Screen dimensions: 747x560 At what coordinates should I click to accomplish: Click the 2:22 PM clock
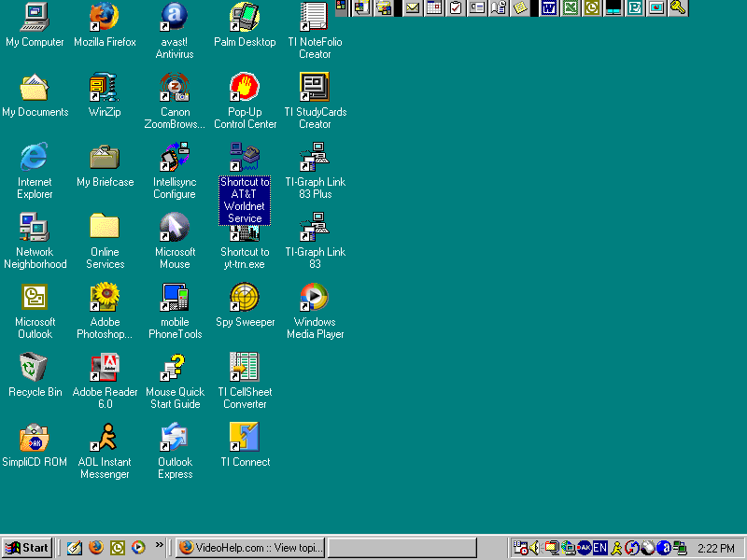click(716, 549)
